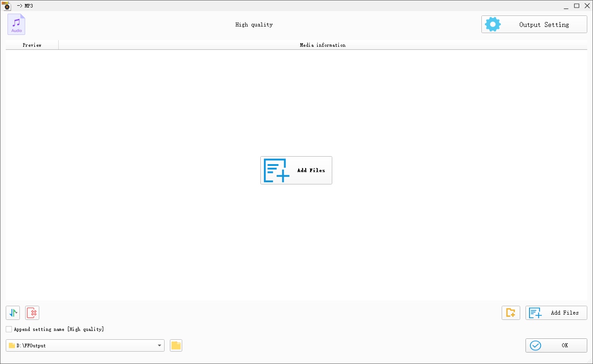
Task: Click the file sort order arrows icon
Action: click(x=12, y=313)
